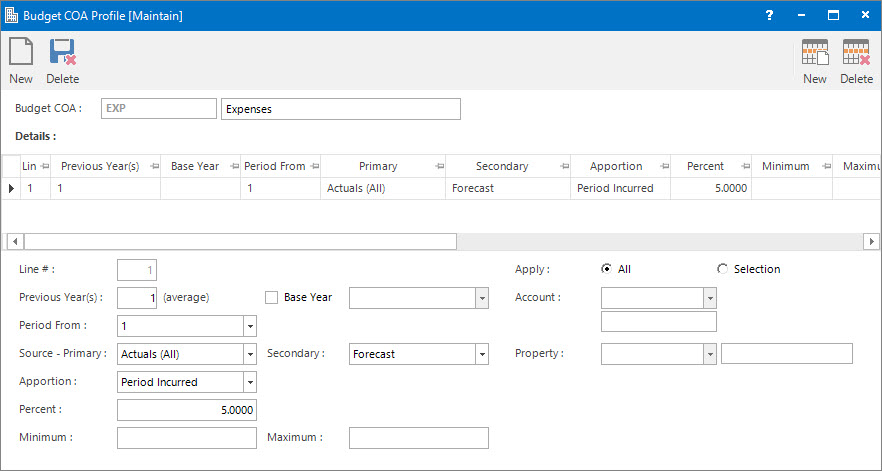Click the New detail line grid icon
The width and height of the screenshot is (882, 471).
pyautogui.click(x=814, y=52)
